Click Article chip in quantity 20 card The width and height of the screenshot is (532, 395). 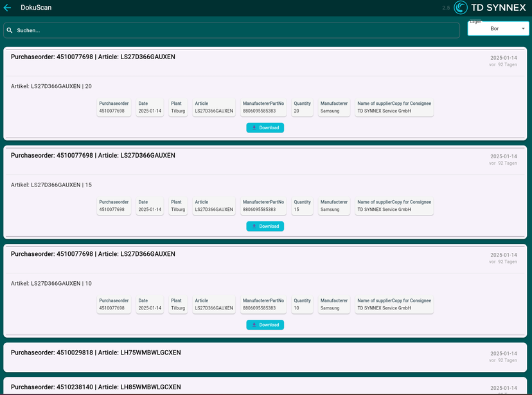[x=214, y=107]
